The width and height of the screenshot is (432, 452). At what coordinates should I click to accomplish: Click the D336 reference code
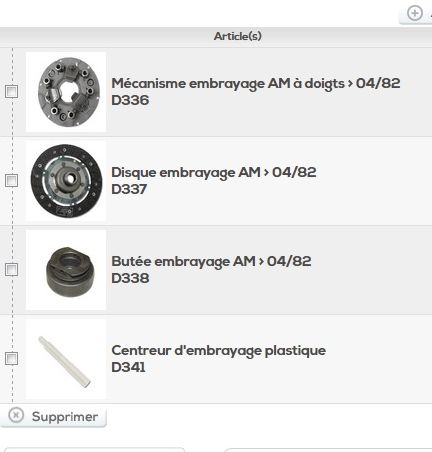pyautogui.click(x=130, y=100)
